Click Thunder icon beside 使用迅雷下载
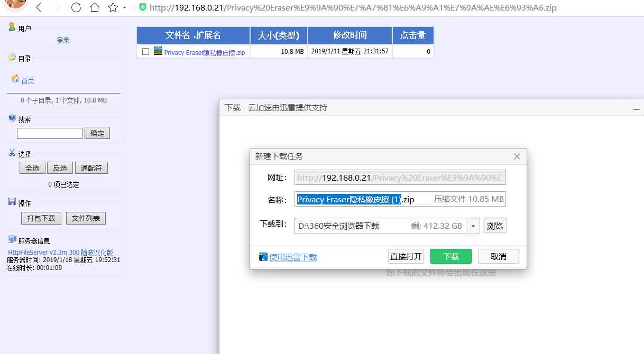644x354 pixels. [263, 257]
